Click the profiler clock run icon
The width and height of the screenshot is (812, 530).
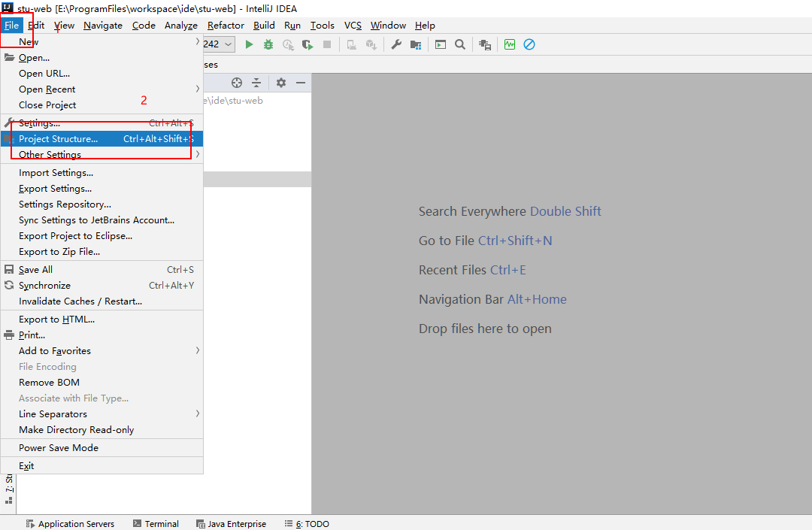pyautogui.click(x=289, y=45)
